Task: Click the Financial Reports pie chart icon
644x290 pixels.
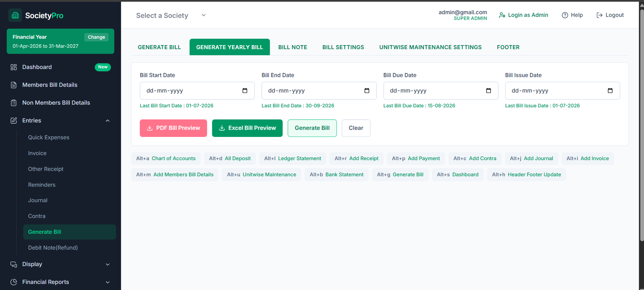Action: (14, 282)
